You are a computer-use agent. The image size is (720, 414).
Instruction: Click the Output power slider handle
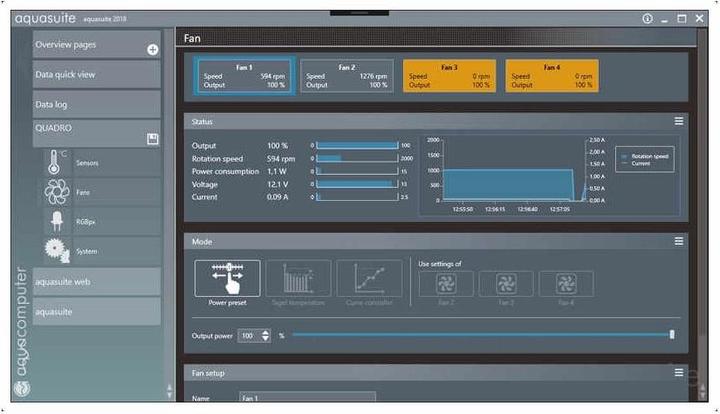(x=672, y=335)
